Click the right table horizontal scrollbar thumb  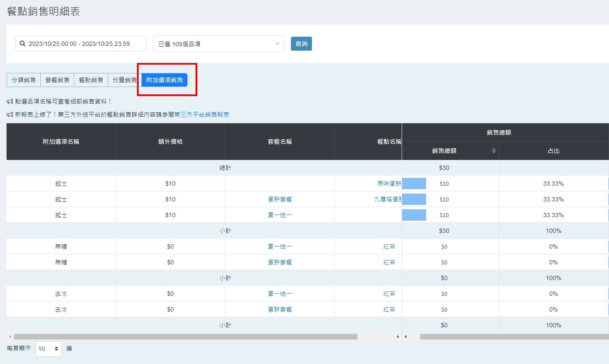[512, 337]
